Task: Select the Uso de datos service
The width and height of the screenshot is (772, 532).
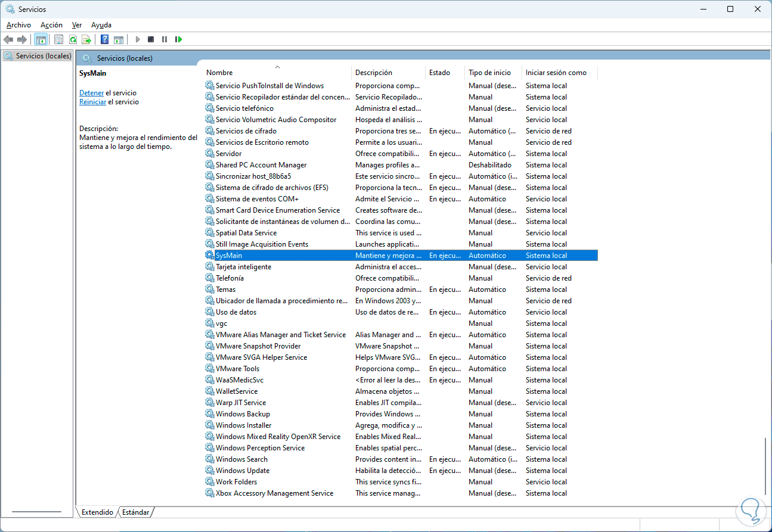Action: (x=401, y=312)
